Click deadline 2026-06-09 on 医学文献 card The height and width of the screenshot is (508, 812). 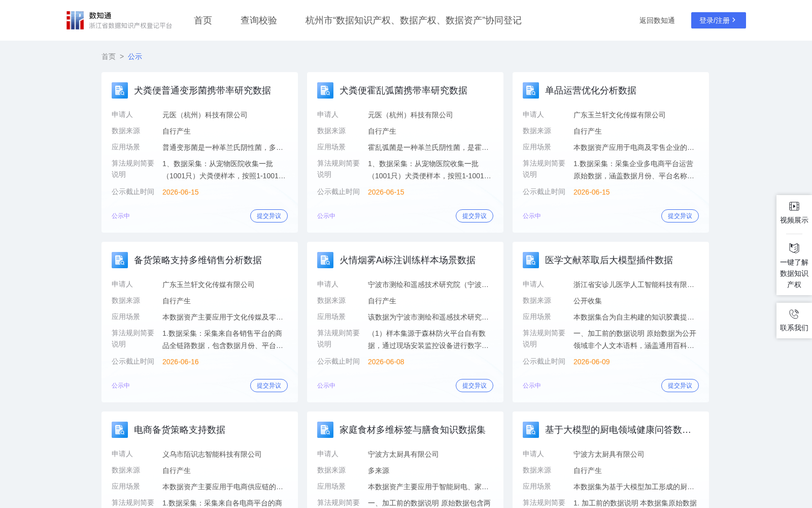[x=592, y=362]
